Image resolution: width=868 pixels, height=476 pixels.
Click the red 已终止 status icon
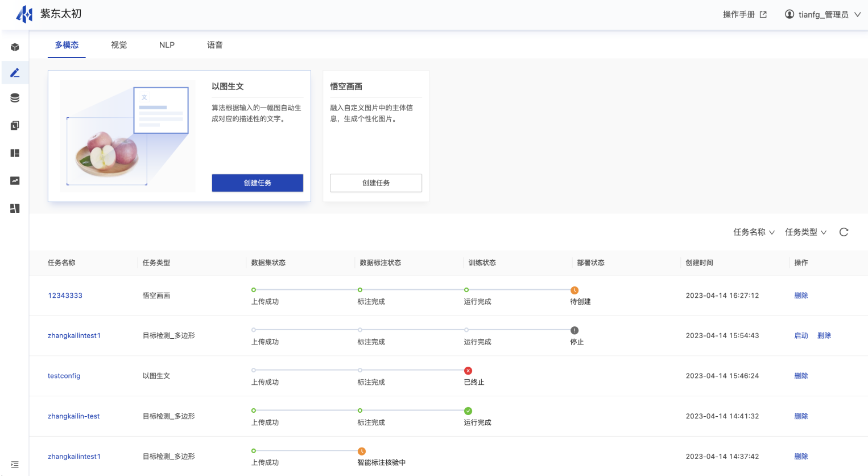point(468,371)
